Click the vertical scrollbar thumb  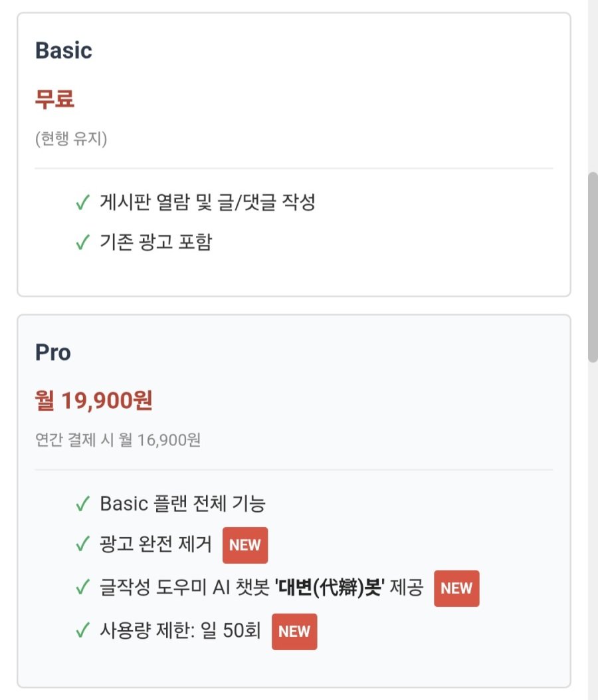tap(593, 266)
